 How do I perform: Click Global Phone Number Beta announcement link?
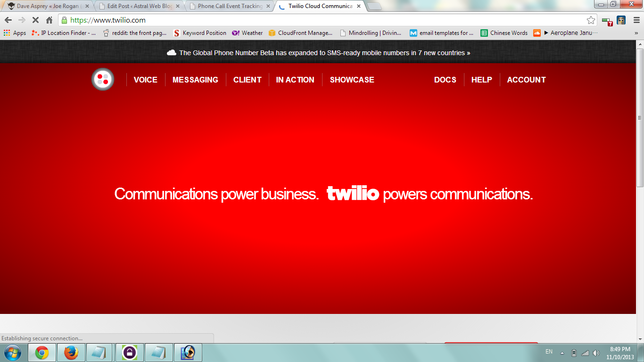click(325, 53)
